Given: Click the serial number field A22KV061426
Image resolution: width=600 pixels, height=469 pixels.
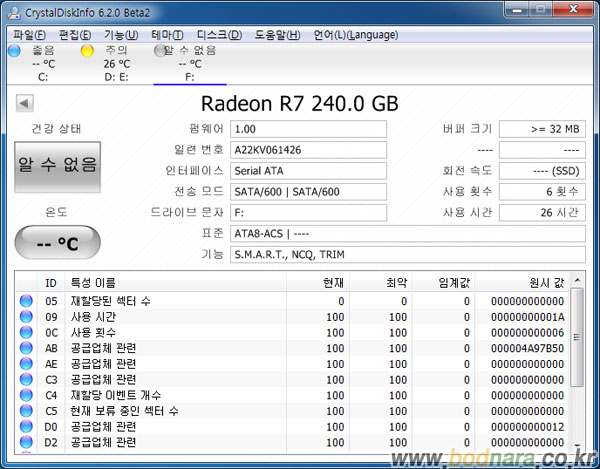Looking at the screenshot, I should click(x=308, y=150).
